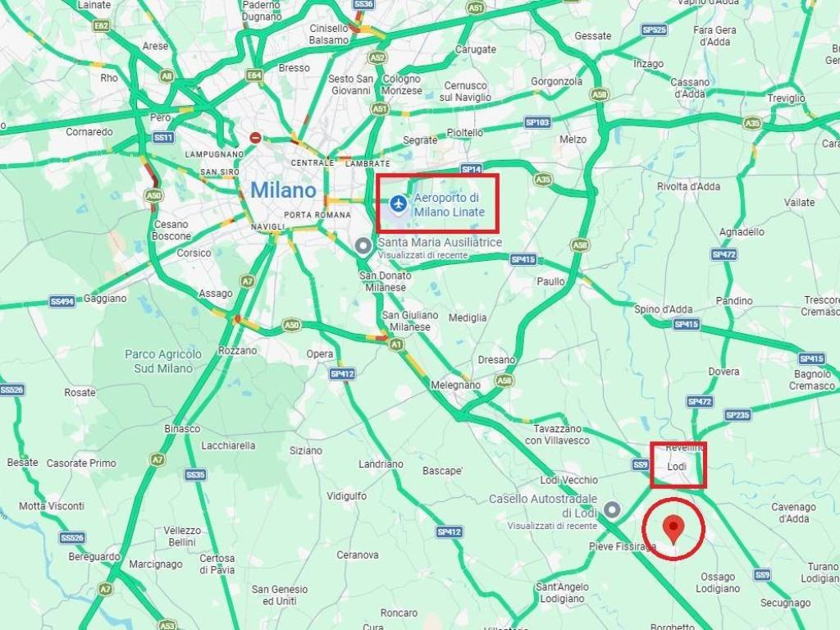Click the Parco Agricolo Sud Milano label
The height and width of the screenshot is (630, 840).
pyautogui.click(x=163, y=361)
